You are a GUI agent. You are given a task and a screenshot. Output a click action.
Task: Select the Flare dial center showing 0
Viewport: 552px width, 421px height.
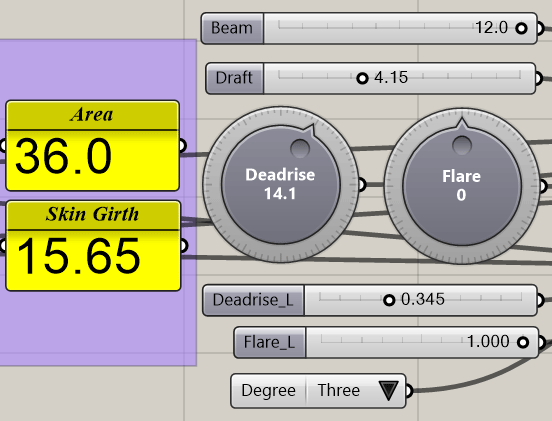click(x=462, y=186)
